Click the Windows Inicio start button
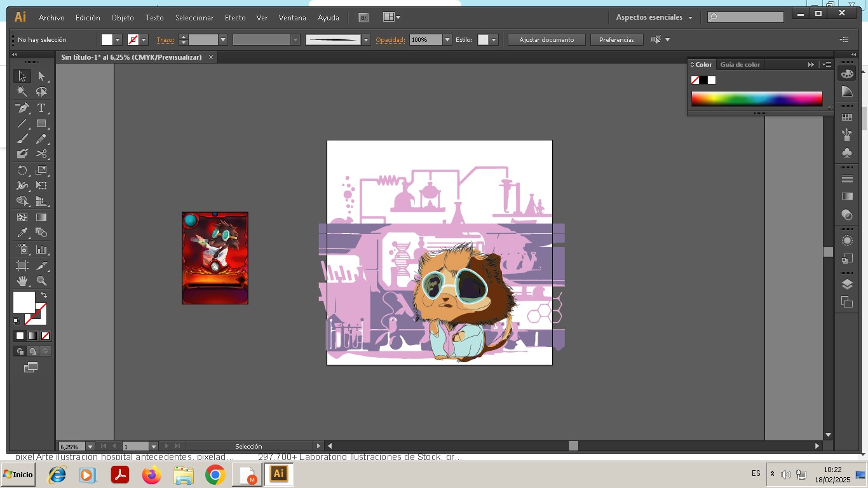This screenshot has width=868, height=488. pyautogui.click(x=18, y=475)
